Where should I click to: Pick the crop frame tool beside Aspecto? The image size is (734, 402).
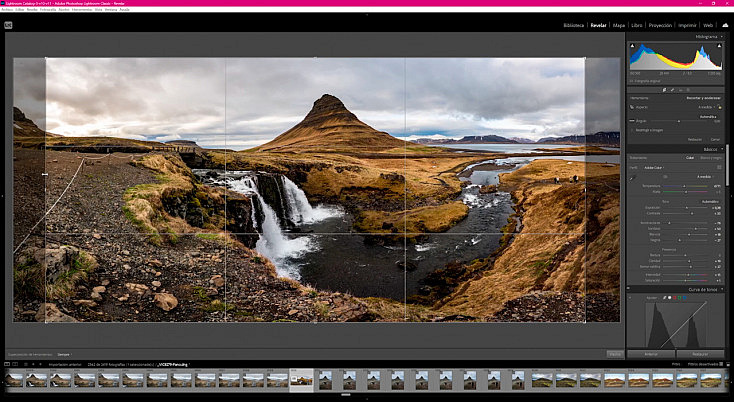coord(631,107)
